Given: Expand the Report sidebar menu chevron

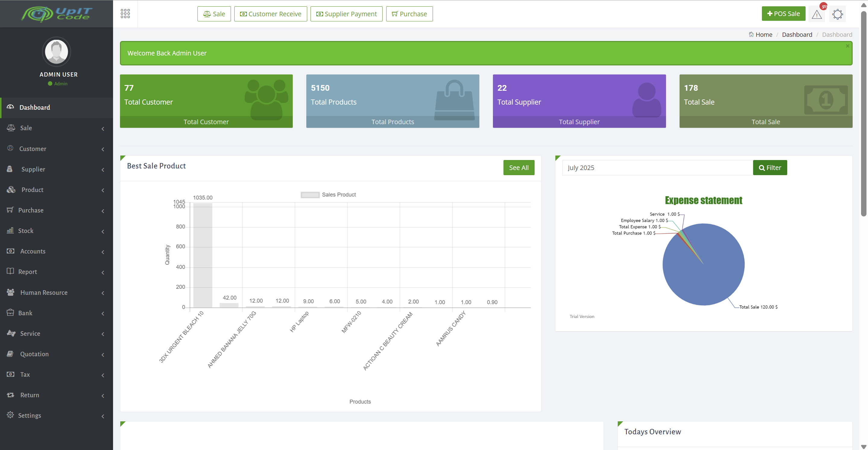Looking at the screenshot, I should coord(103,272).
